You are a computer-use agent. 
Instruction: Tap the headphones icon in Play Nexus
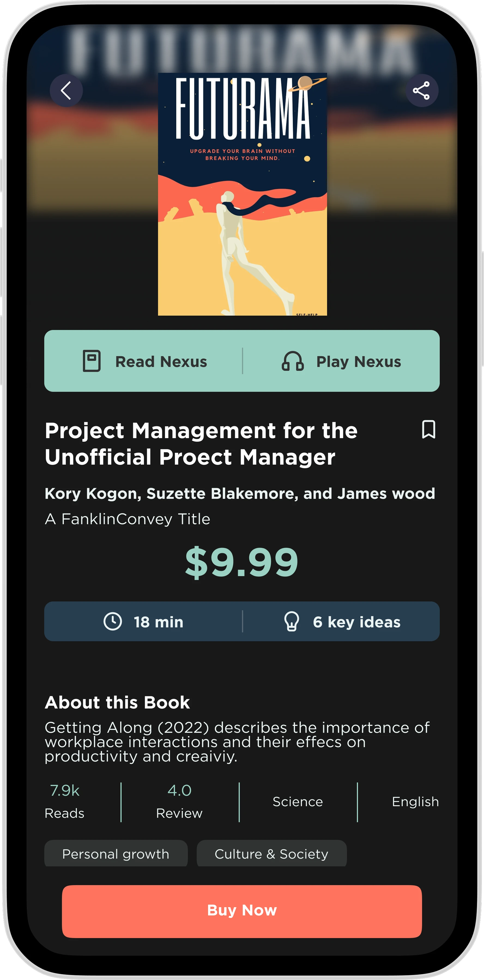[292, 361]
